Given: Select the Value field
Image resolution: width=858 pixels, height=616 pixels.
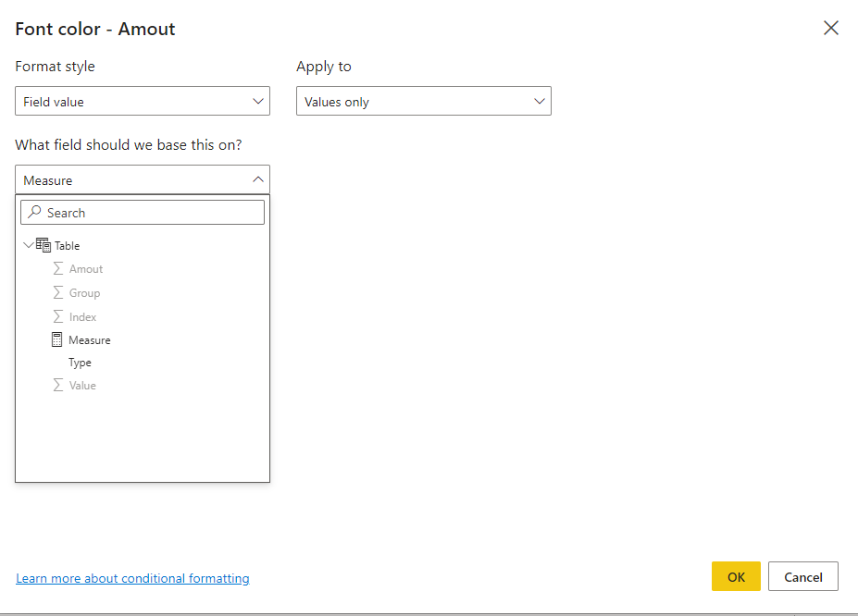Looking at the screenshot, I should coord(82,386).
